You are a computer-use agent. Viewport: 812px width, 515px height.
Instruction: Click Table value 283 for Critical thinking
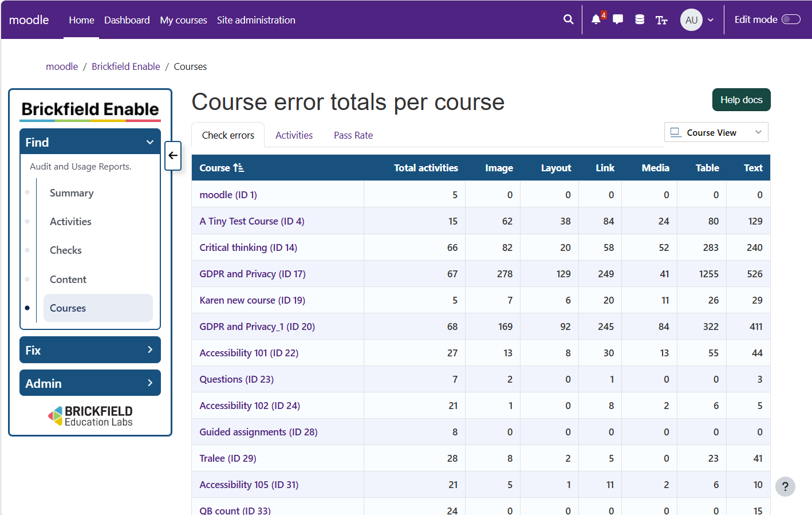pyautogui.click(x=711, y=247)
